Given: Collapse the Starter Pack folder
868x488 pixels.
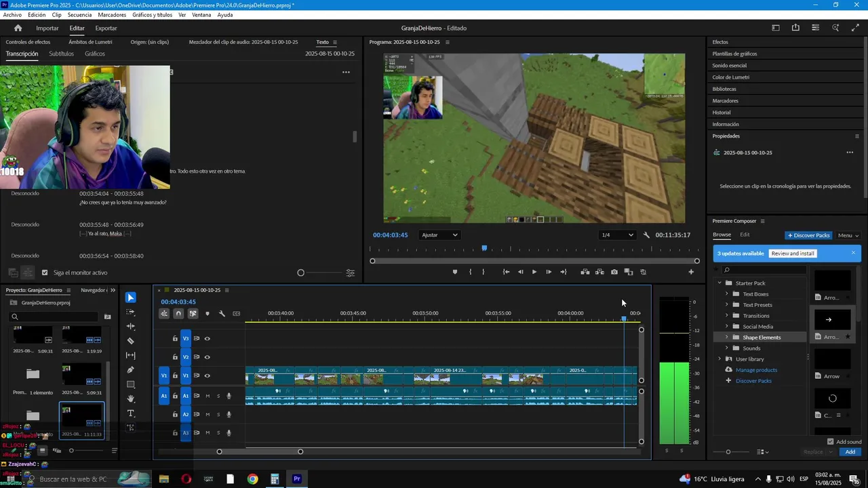Looking at the screenshot, I should pyautogui.click(x=719, y=283).
